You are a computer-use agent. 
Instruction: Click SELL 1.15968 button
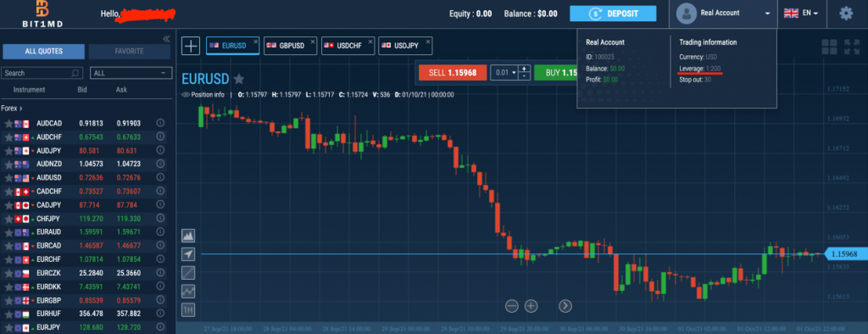(453, 73)
